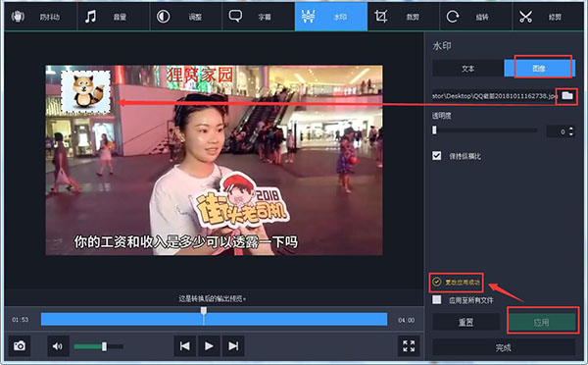
Task: Switch watermark type to 图像 image
Action: pyautogui.click(x=539, y=69)
